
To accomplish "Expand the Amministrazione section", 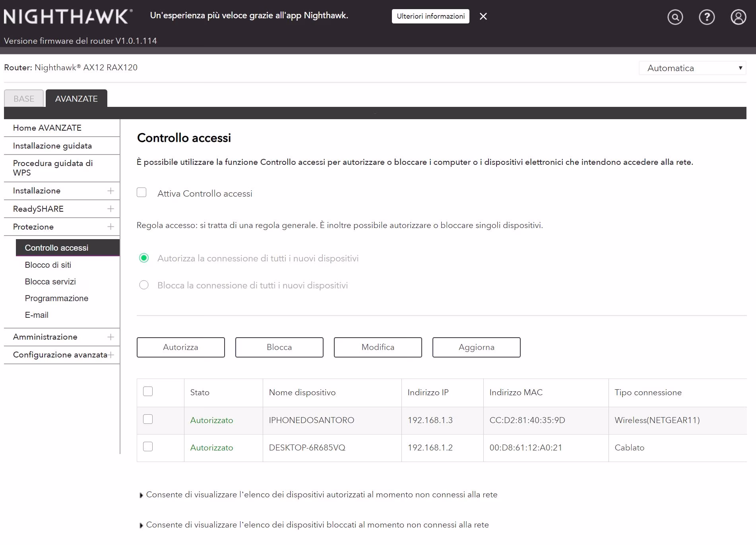I will [x=62, y=337].
